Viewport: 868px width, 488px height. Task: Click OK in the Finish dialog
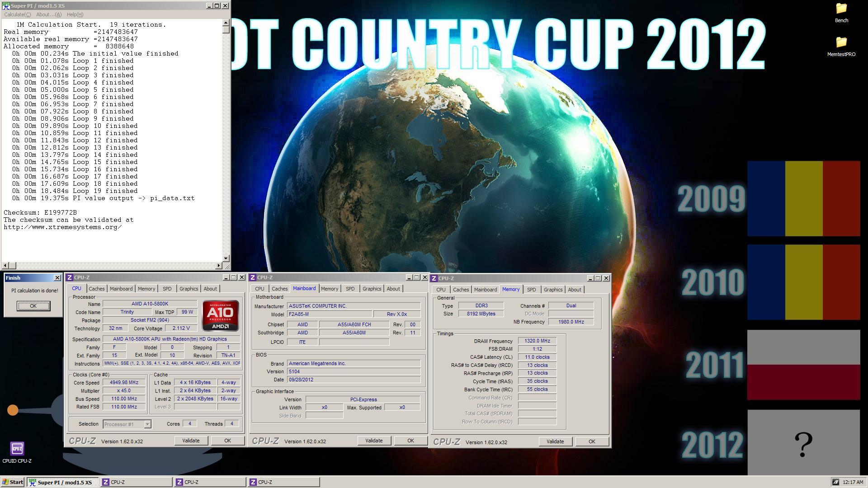[33, 306]
